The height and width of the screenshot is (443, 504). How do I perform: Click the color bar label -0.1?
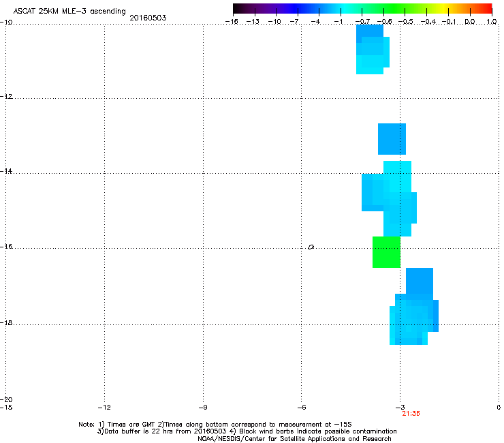point(449,22)
